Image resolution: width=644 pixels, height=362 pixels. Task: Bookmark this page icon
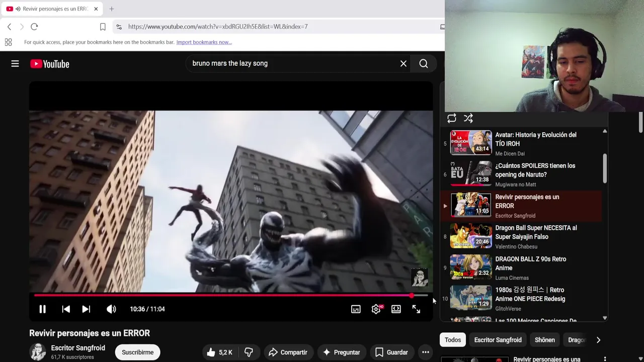(103, 27)
